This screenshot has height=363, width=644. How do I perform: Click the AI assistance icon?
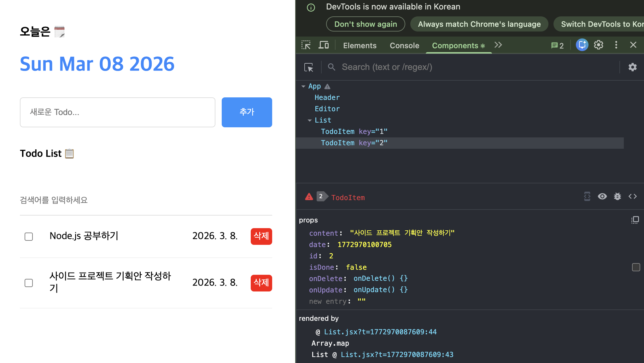pos(582,45)
